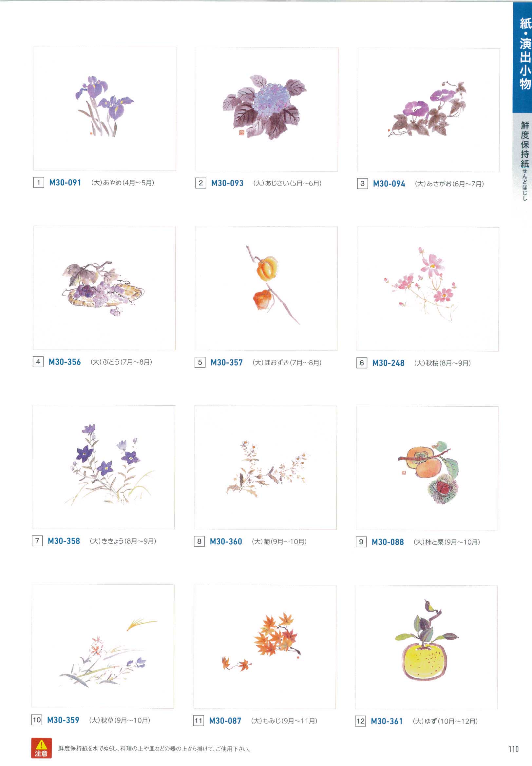Viewport: 532px width, 766px height.
Task: Click product code M30-358
Action: click(64, 541)
